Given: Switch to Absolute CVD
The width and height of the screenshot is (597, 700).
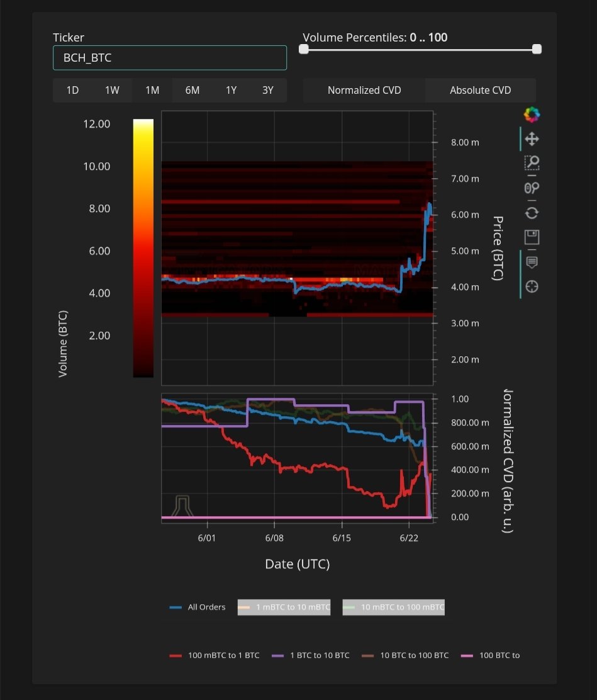Looking at the screenshot, I should [x=480, y=90].
